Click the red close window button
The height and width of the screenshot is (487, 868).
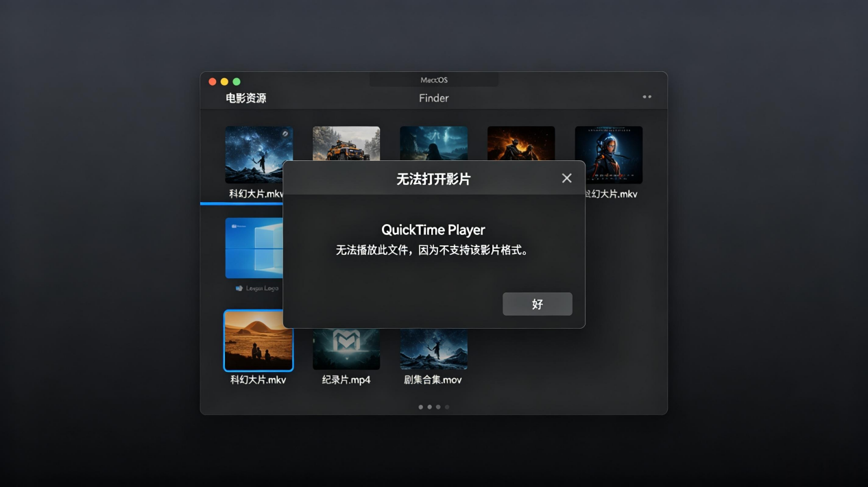pyautogui.click(x=213, y=82)
